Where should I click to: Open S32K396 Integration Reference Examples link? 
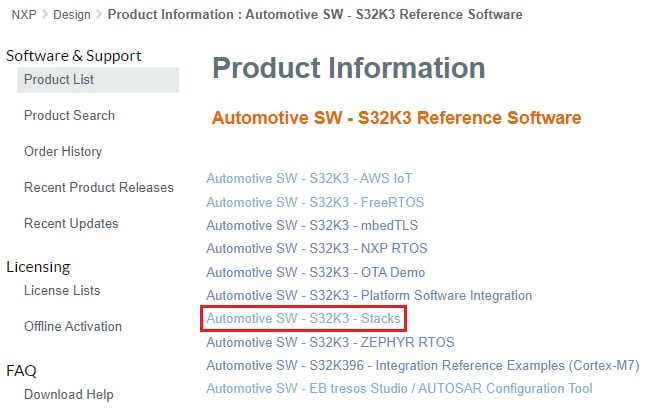[x=422, y=365]
